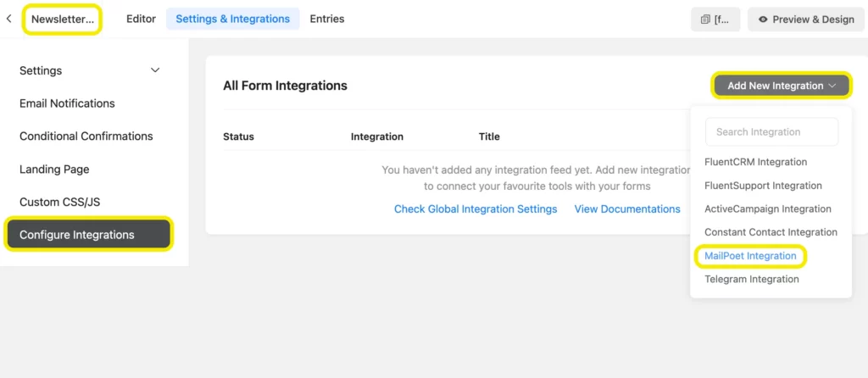Go to Conditional Confirmations
This screenshot has height=378, width=868.
[86, 136]
